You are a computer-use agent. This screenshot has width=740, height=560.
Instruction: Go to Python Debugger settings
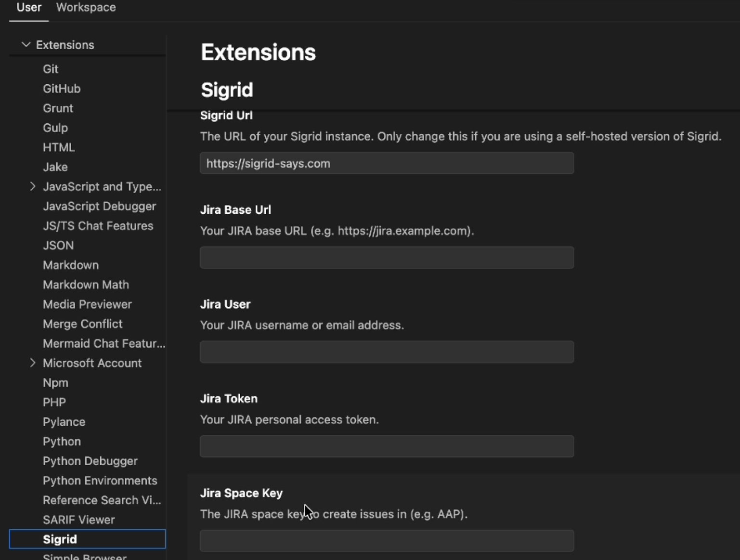coord(90,461)
